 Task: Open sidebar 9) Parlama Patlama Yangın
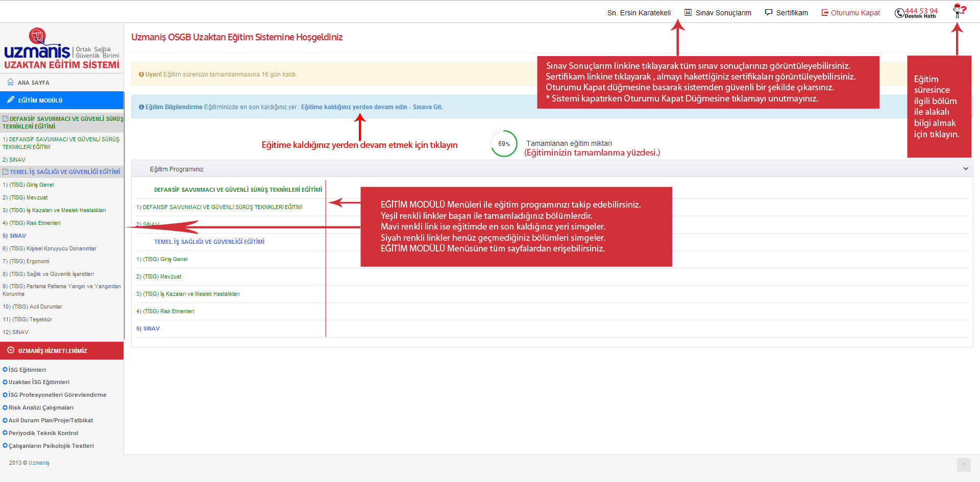[x=62, y=290]
